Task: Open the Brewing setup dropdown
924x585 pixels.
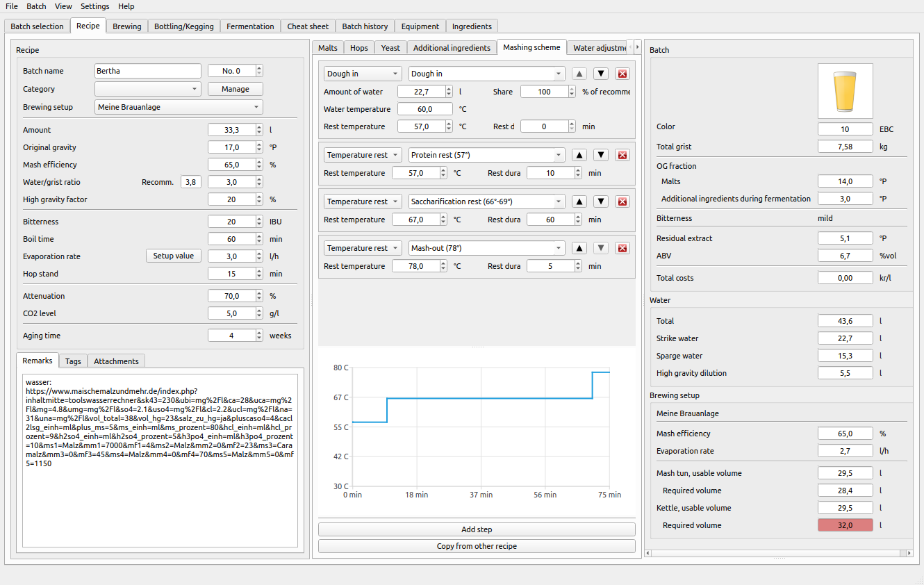Action: click(x=179, y=107)
